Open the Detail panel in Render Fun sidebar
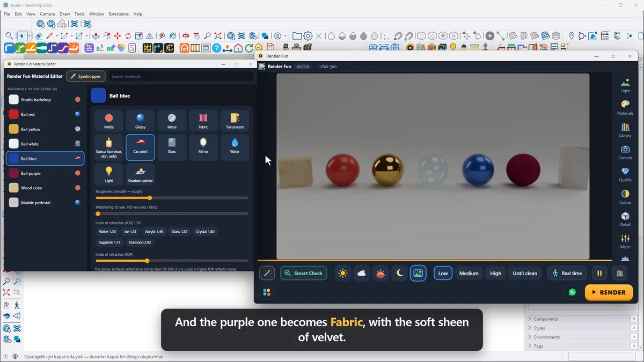The height and width of the screenshot is (362, 644). [x=625, y=219]
